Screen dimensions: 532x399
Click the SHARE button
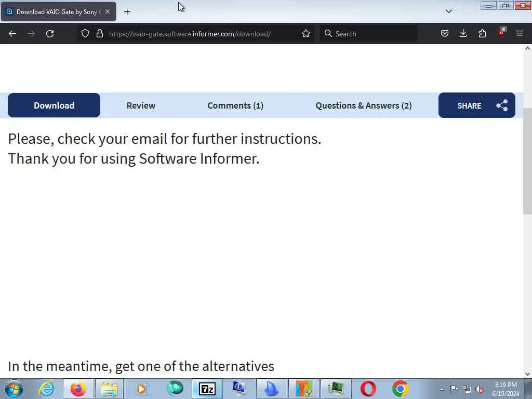[x=477, y=105]
